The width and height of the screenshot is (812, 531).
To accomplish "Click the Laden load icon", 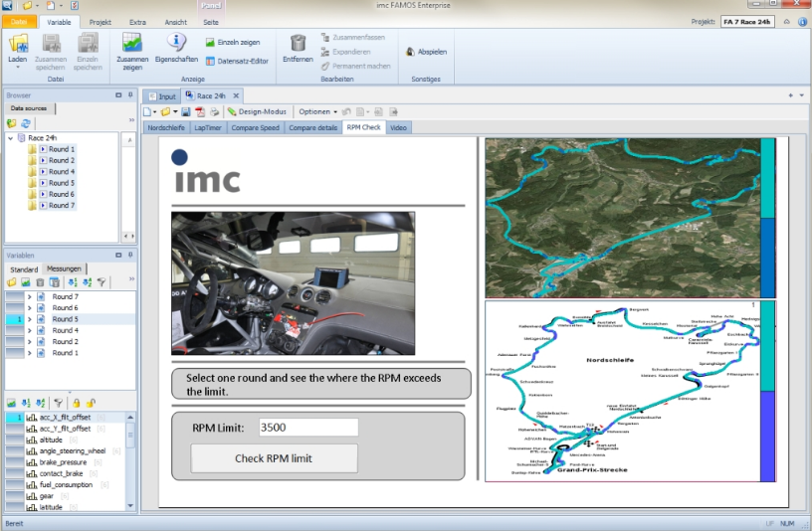I will [18, 44].
